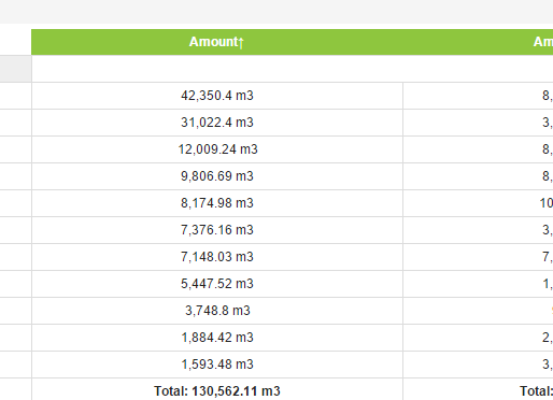Click the partial Total cell at right
553x400 pixels.
(478, 390)
